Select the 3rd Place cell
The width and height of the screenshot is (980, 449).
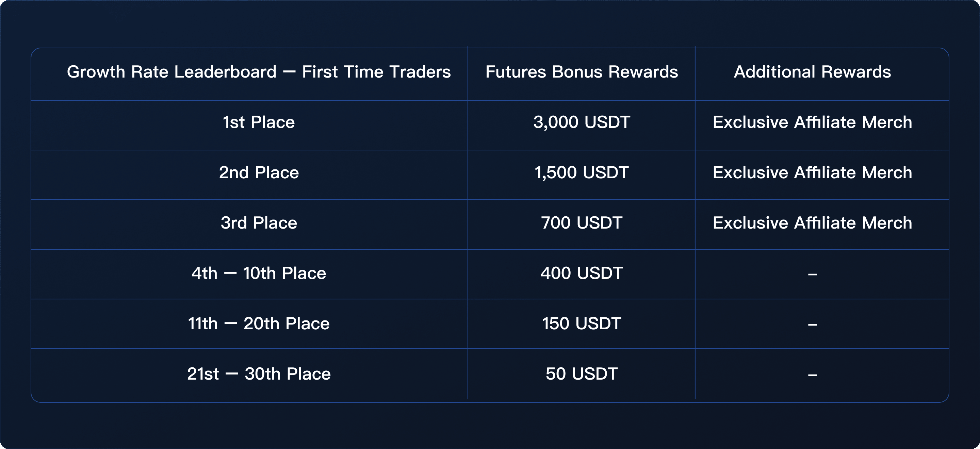(x=259, y=223)
